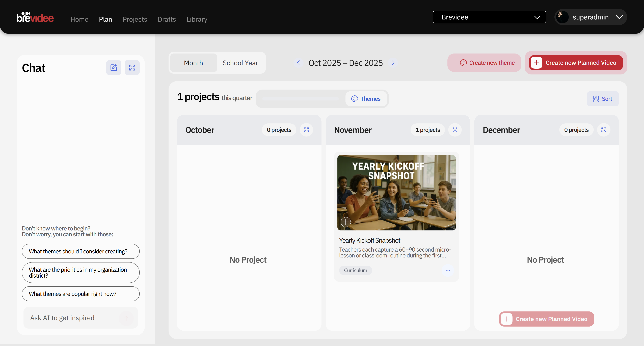
Task: Open three-dot menu on Yearly Kickoff card
Action: coord(448,270)
